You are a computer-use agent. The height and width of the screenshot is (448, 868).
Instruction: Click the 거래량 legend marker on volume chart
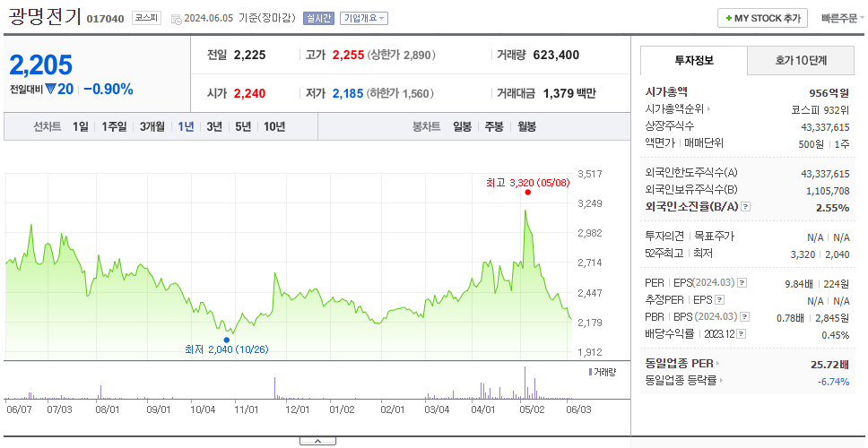pos(590,372)
